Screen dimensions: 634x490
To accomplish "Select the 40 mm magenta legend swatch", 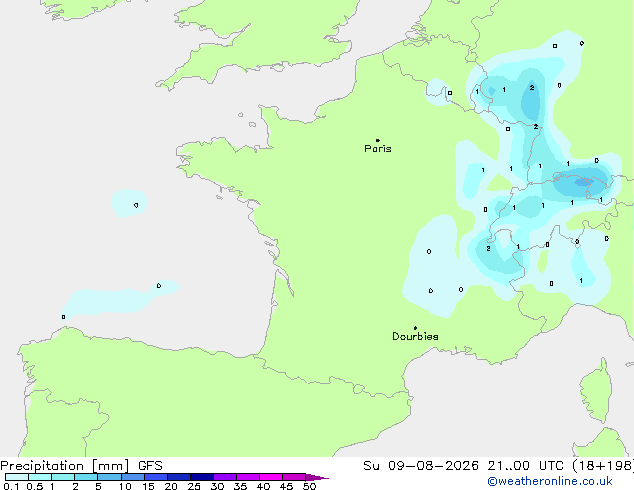I will [271, 477].
